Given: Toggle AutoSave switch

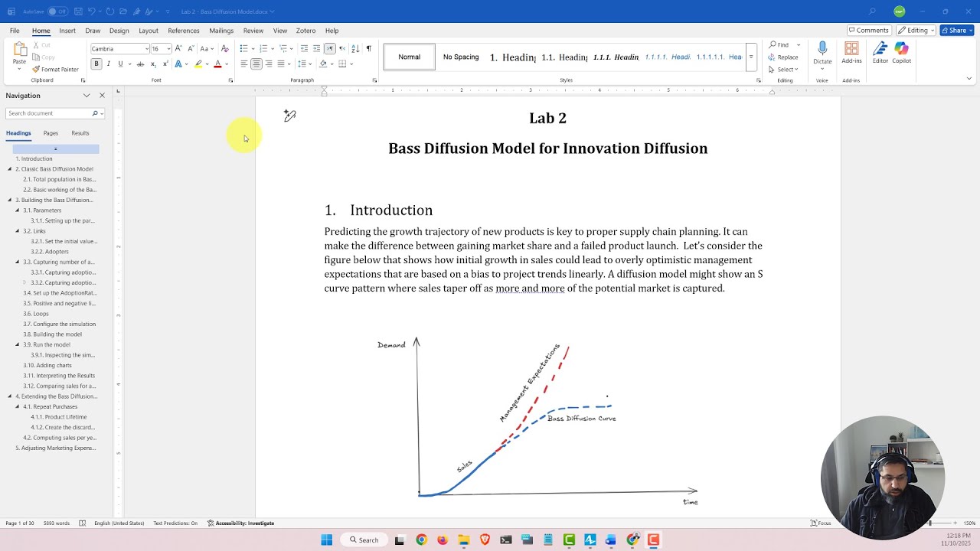Looking at the screenshot, I should 57,11.
